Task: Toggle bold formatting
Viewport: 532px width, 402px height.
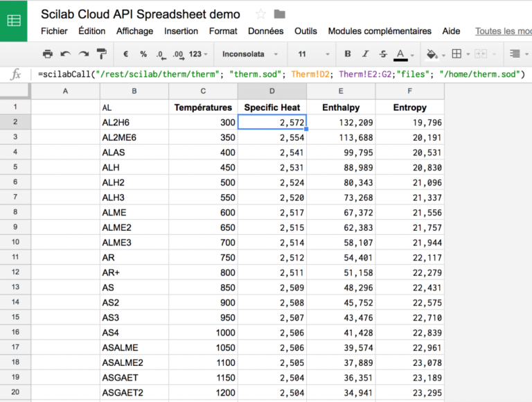Action: click(x=347, y=54)
